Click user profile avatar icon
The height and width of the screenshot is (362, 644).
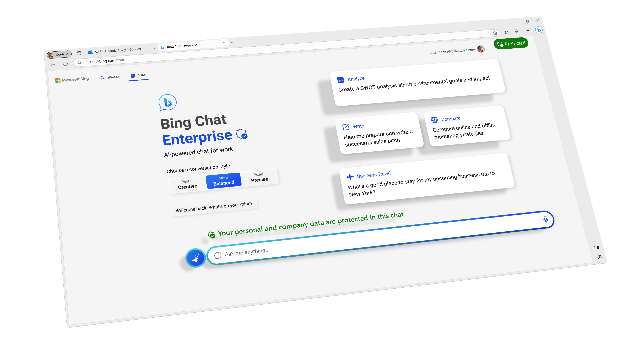482,49
